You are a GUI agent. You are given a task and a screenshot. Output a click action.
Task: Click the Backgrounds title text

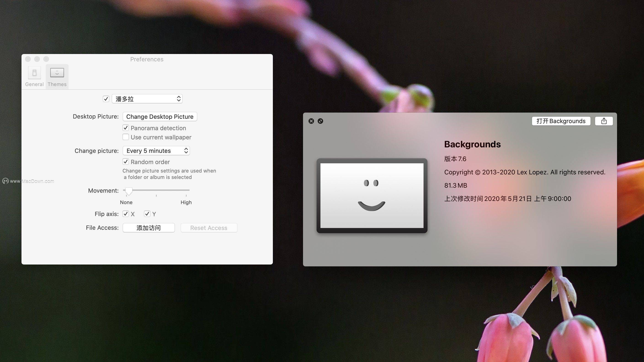pos(472,144)
